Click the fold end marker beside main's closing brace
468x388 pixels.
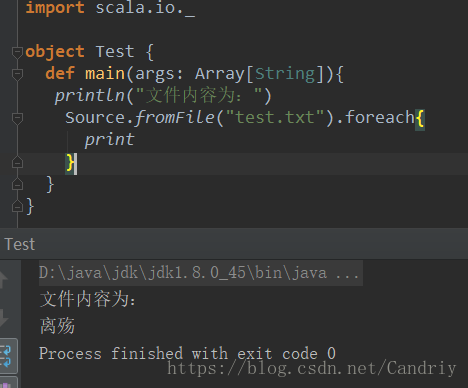point(17,184)
